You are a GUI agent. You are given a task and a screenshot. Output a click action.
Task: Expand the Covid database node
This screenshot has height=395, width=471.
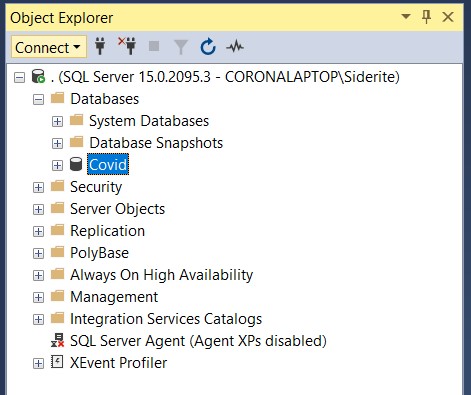click(x=57, y=166)
